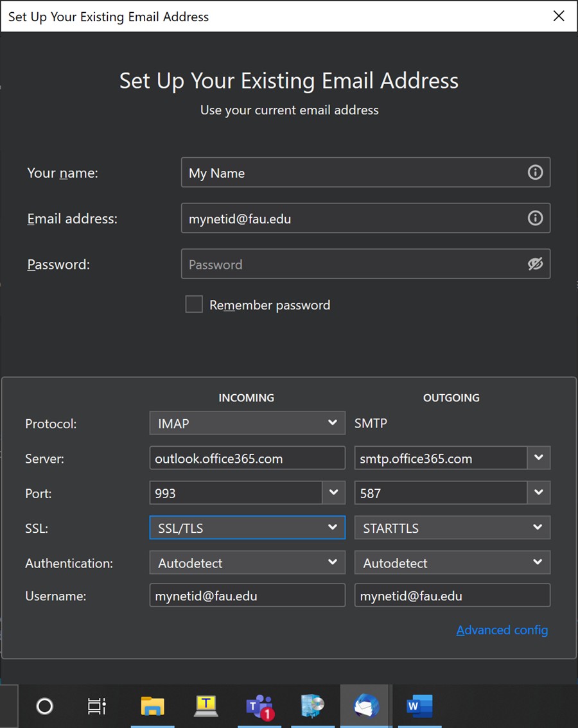The width and height of the screenshot is (578, 728).
Task: Open the outgoing STARTTLS dropdown
Action: 452,528
